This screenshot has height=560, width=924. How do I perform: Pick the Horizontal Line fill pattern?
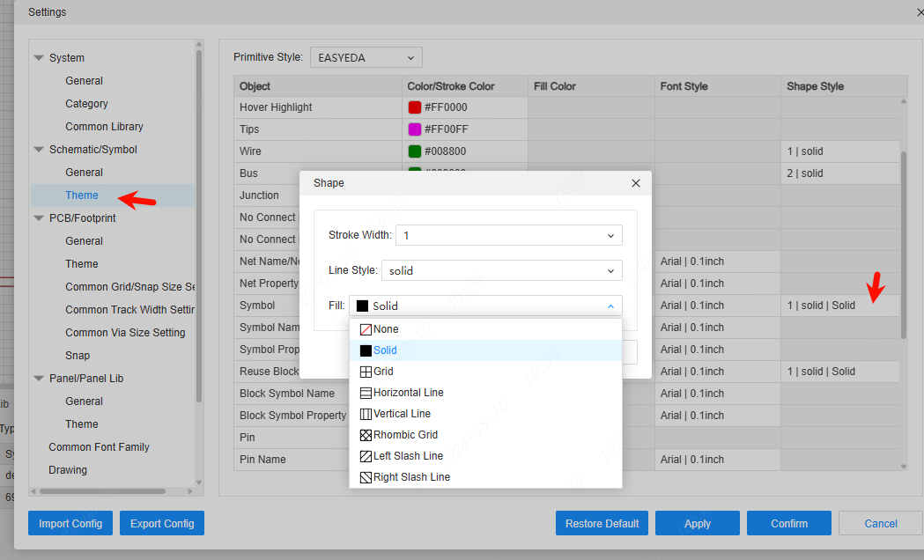pyautogui.click(x=408, y=393)
